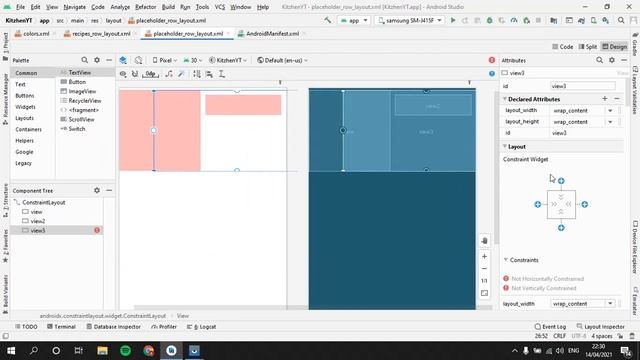Viewport: 640px width, 360px height.
Task: Click Clear Constraints icon
Action: [169, 74]
